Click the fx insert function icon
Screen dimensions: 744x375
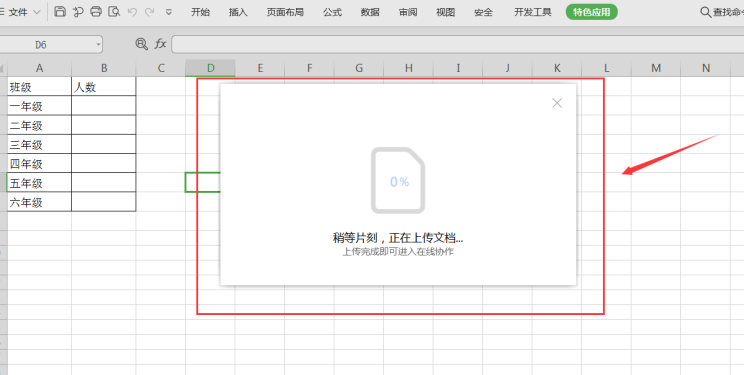pyautogui.click(x=160, y=44)
